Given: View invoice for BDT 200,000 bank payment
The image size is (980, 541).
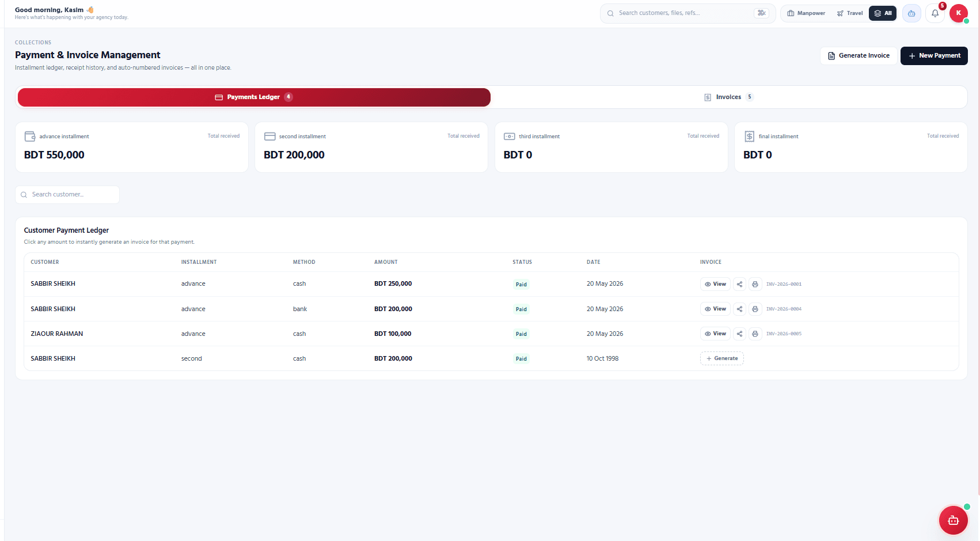Looking at the screenshot, I should [715, 309].
